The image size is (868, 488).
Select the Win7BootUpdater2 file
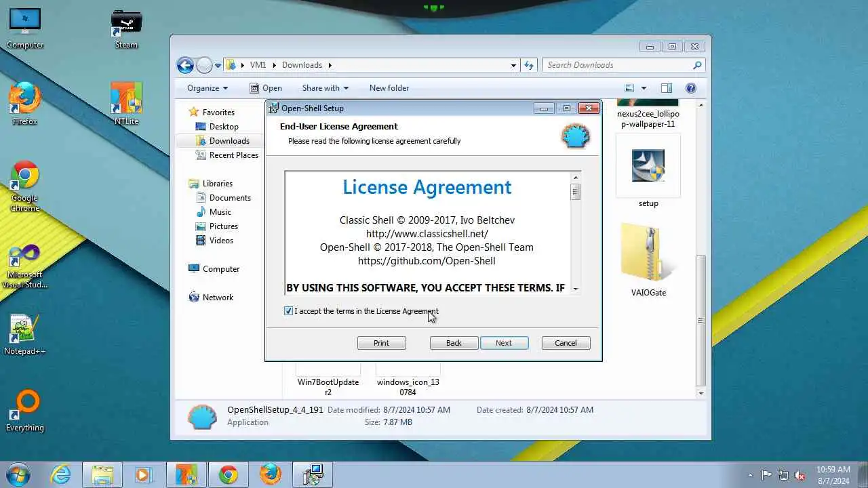[x=328, y=382]
